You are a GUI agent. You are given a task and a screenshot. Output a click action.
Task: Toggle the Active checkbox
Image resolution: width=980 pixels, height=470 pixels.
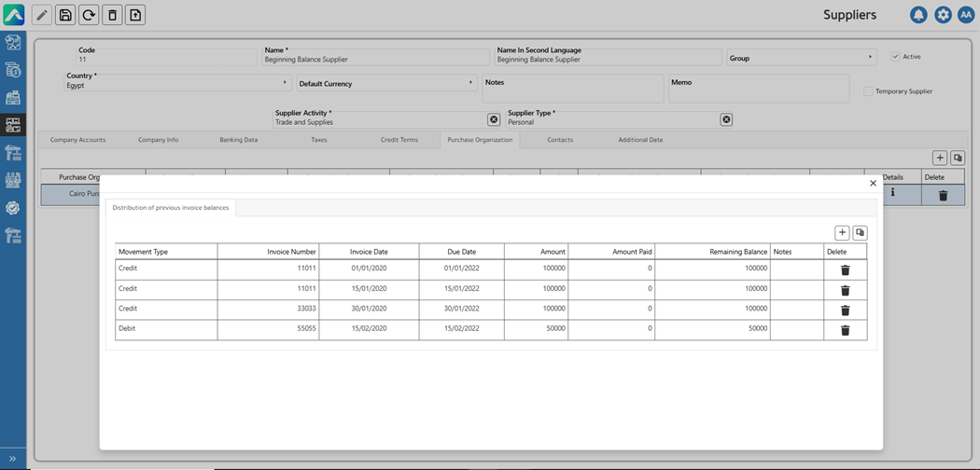tap(895, 57)
